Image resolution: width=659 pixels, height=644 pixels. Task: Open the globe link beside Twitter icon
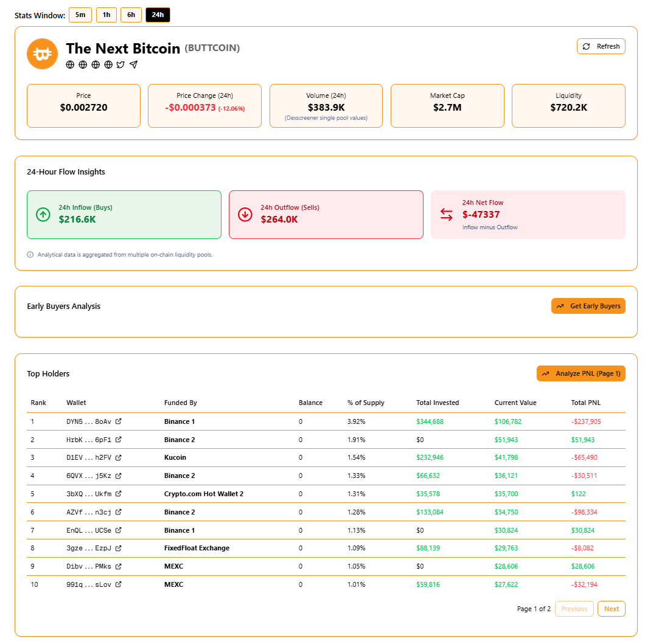pyautogui.click(x=108, y=64)
